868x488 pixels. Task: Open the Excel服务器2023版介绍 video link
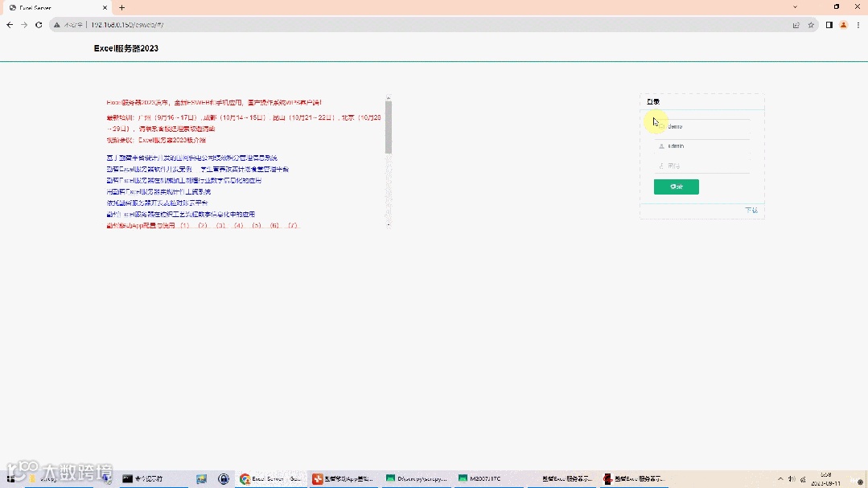(x=172, y=141)
